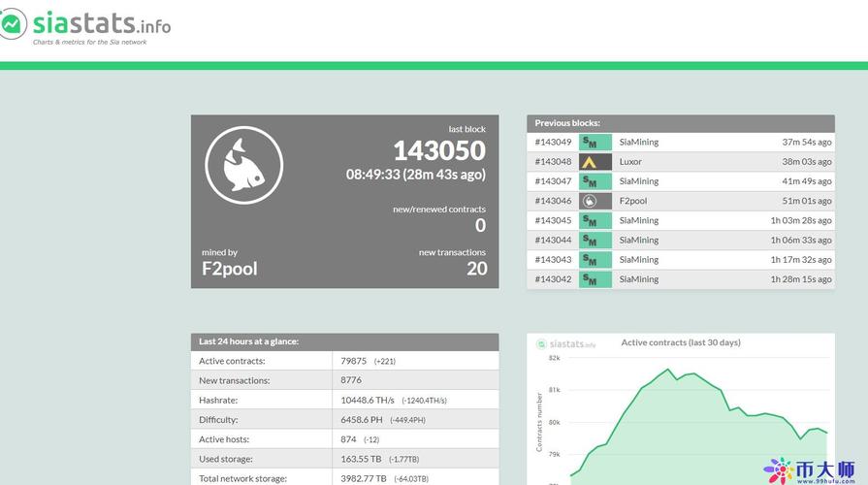
Task: Click the 'Hashrate:' row label
Action: pos(218,401)
